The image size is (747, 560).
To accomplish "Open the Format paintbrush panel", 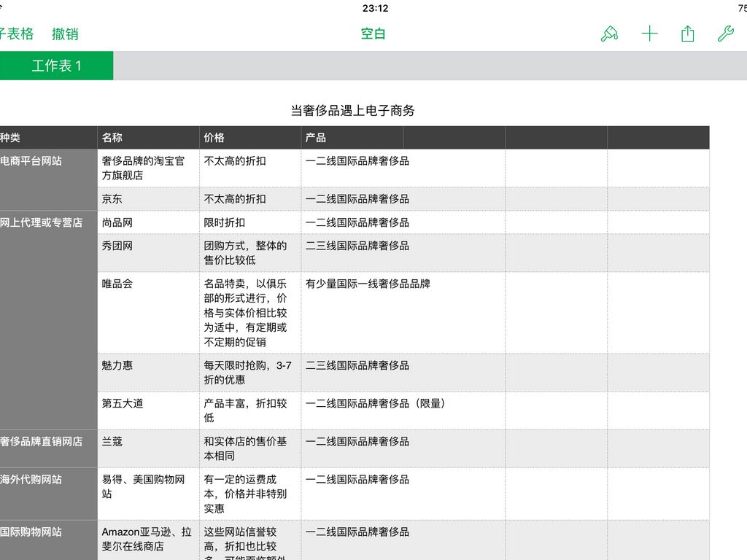I will coord(609,34).
